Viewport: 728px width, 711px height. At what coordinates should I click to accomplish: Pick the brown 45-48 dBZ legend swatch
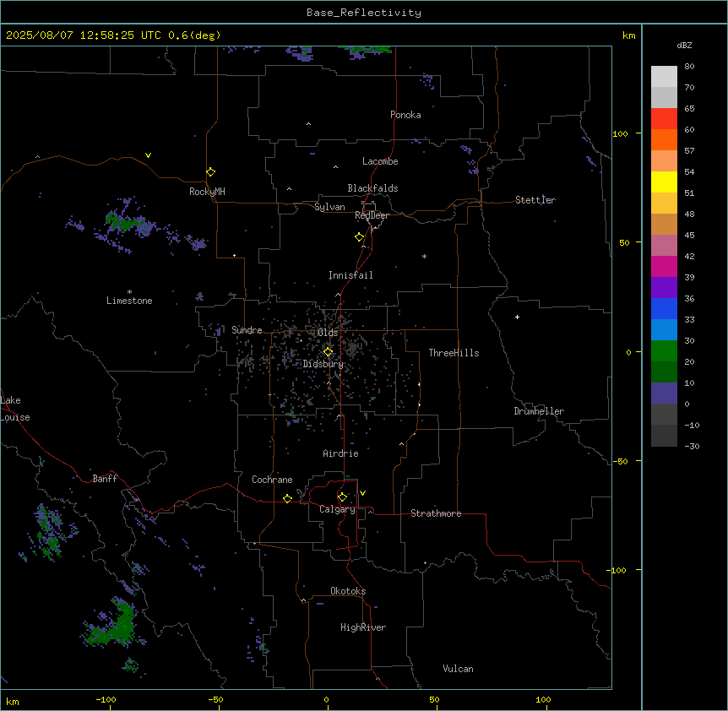click(x=664, y=224)
